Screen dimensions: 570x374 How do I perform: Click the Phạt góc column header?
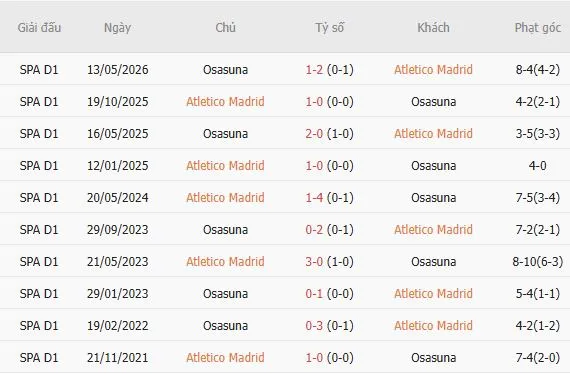click(538, 28)
